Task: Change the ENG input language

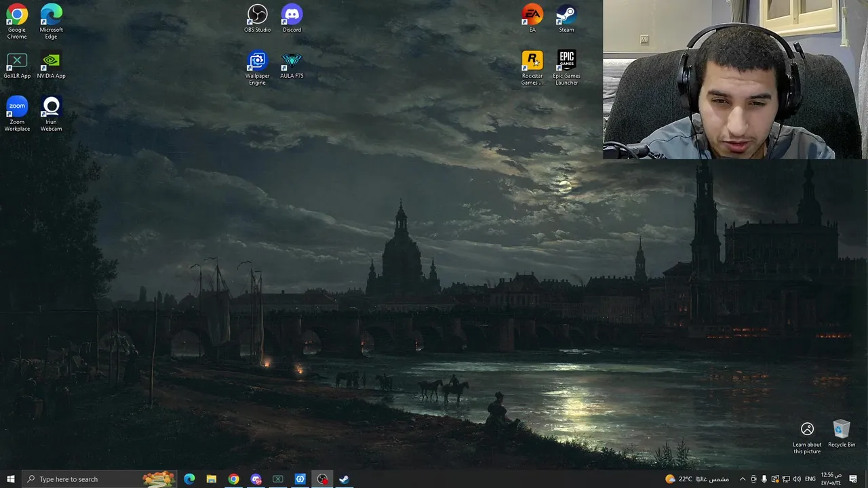Action: (x=810, y=479)
